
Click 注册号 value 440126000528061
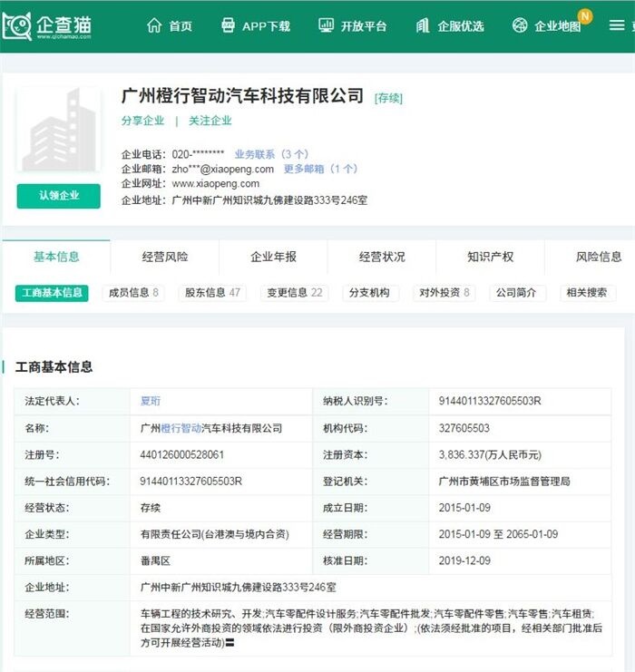(182, 454)
